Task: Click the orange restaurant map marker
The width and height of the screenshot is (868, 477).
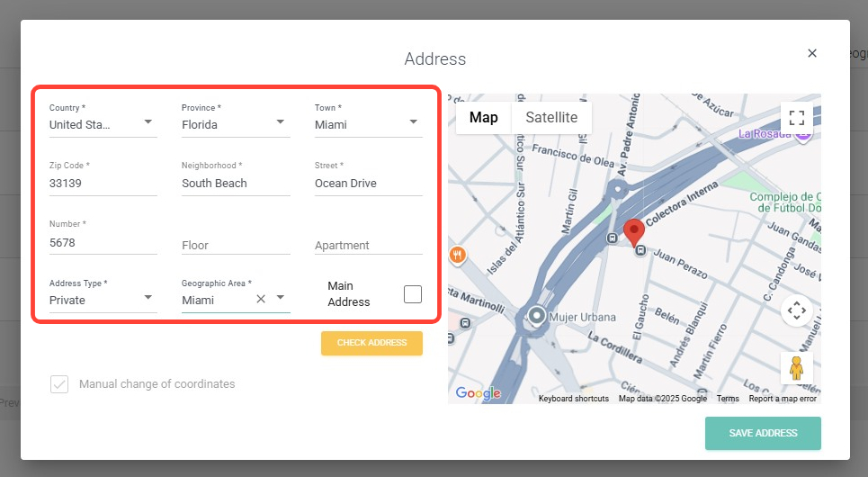Action: [x=457, y=255]
